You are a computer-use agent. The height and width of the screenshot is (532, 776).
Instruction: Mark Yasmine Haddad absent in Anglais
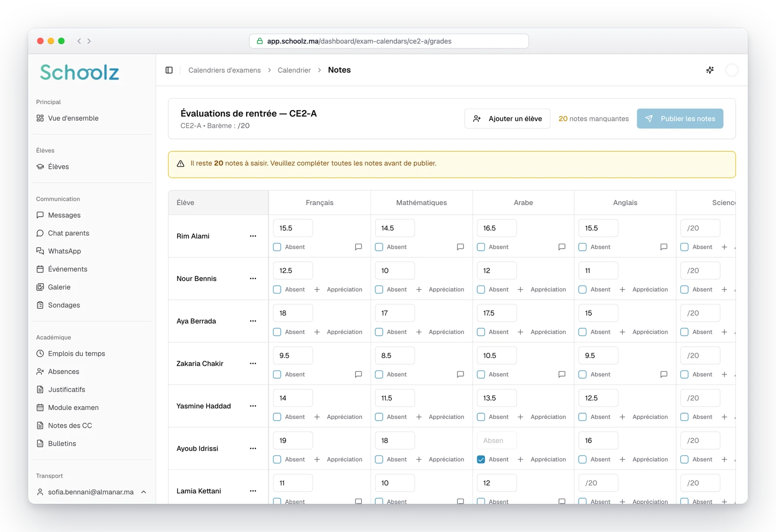tap(582, 417)
